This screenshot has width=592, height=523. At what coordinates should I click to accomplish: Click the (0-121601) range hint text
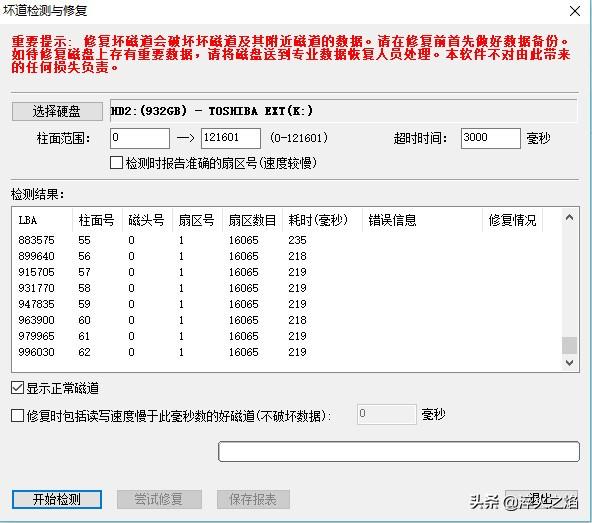[x=299, y=138]
